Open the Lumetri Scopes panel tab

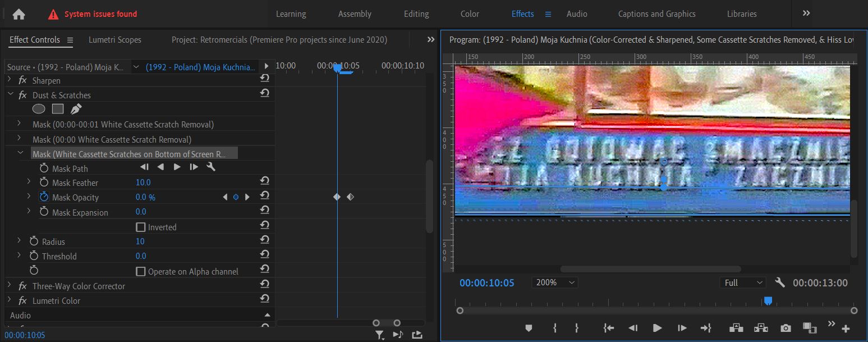point(115,40)
